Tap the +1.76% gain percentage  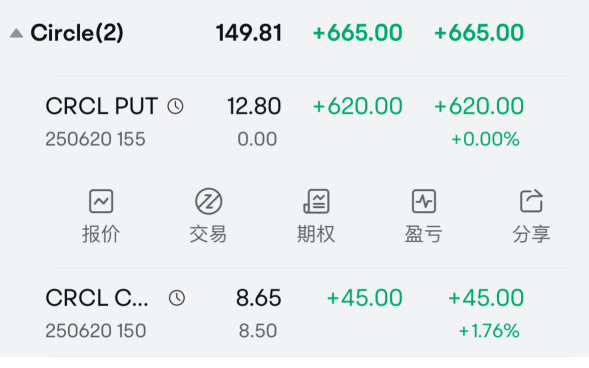[x=489, y=331]
